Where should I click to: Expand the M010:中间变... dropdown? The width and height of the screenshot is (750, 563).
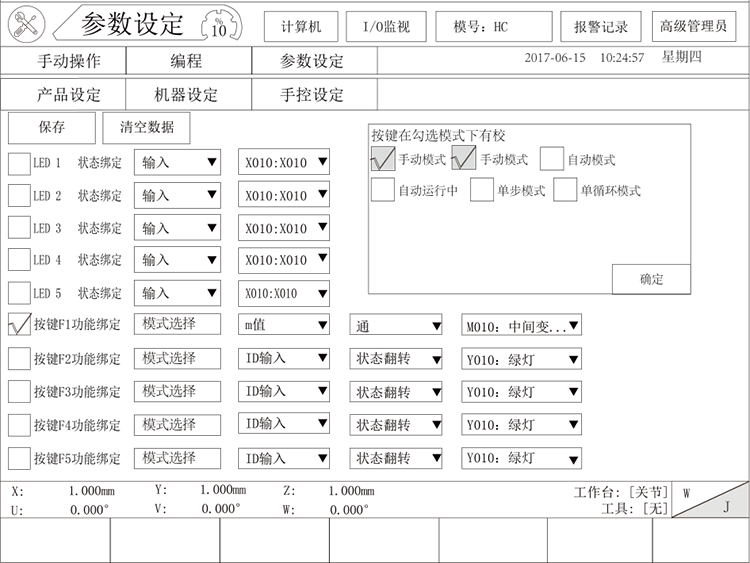pyautogui.click(x=521, y=325)
